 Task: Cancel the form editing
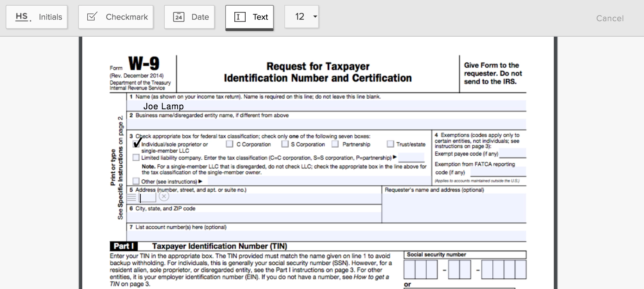pyautogui.click(x=610, y=18)
